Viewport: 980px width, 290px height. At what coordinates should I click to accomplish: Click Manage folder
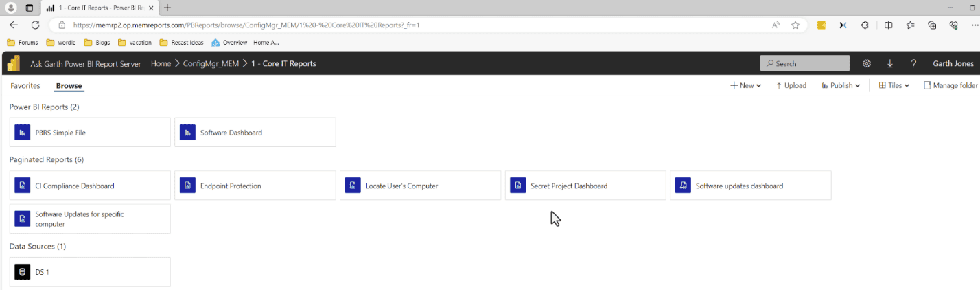pos(950,85)
